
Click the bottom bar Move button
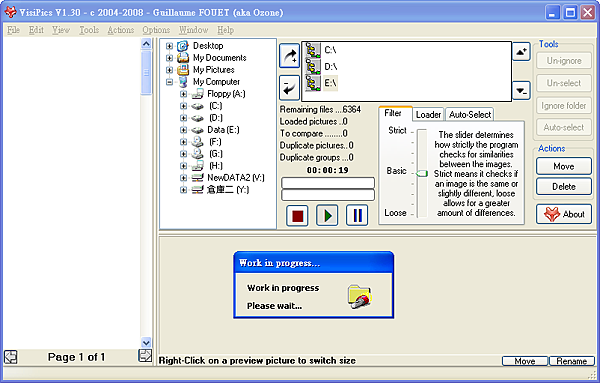(525, 361)
